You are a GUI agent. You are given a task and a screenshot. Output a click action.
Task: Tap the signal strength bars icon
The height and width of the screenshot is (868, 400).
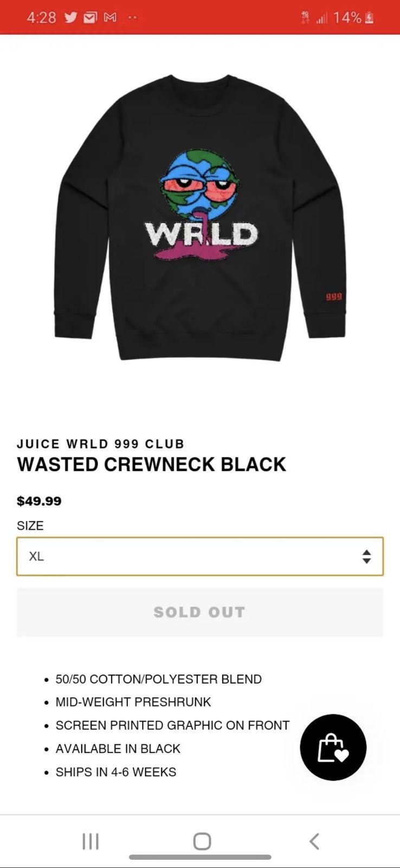pos(322,18)
